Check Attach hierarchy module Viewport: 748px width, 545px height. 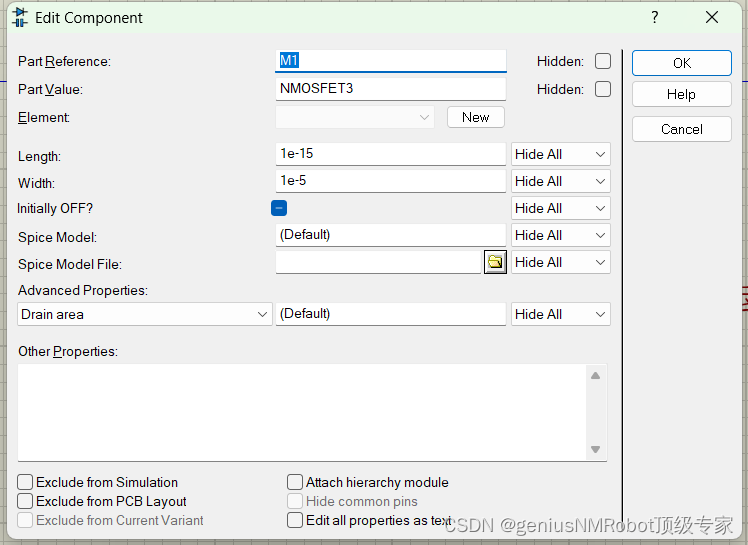[x=295, y=482]
